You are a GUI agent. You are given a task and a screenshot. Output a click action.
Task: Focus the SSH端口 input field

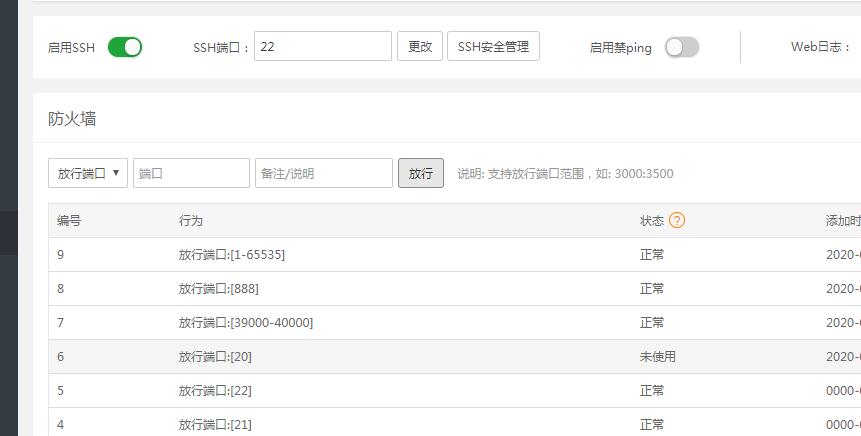322,46
